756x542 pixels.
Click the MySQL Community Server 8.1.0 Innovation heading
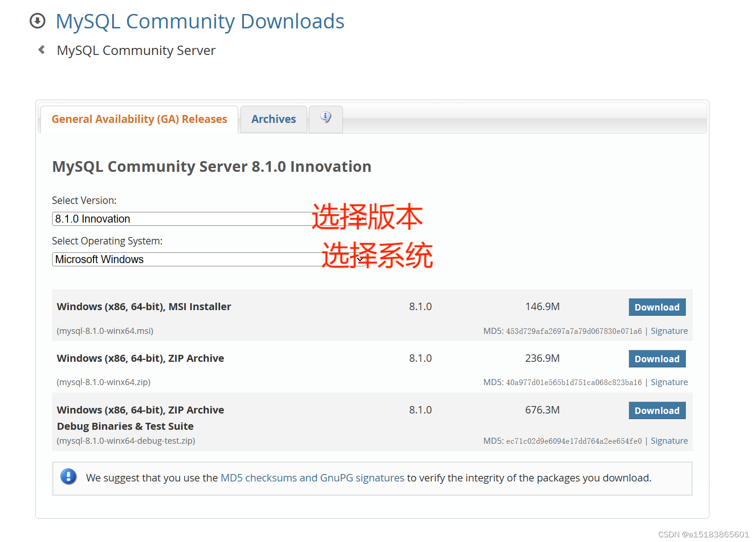[x=212, y=167]
